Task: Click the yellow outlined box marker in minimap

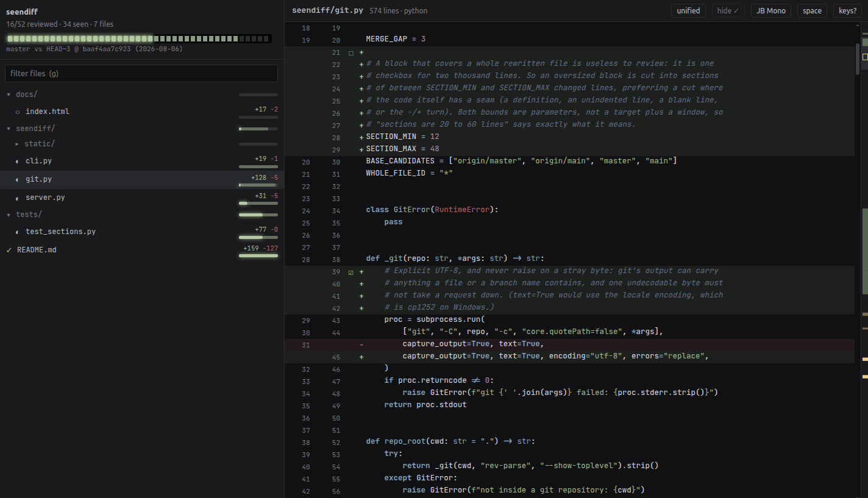Action: (864, 57)
